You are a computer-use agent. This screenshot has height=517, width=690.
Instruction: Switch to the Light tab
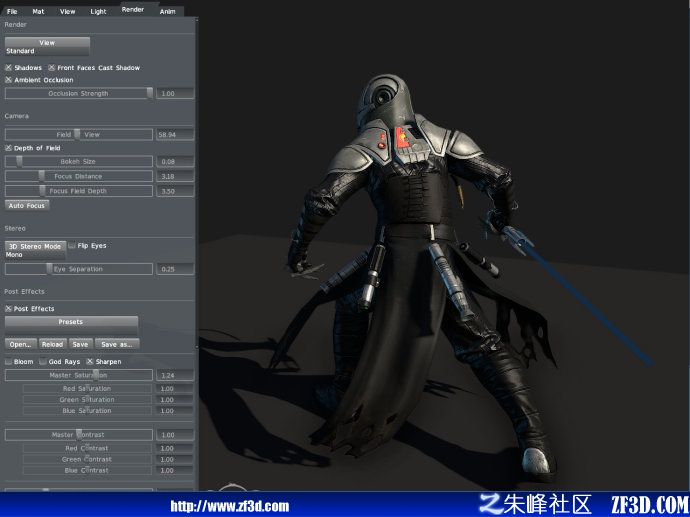[98, 11]
